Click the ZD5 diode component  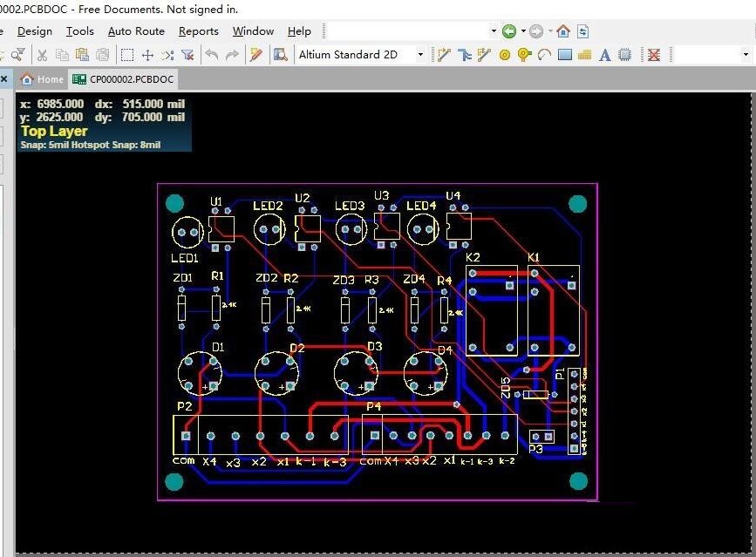tap(535, 395)
